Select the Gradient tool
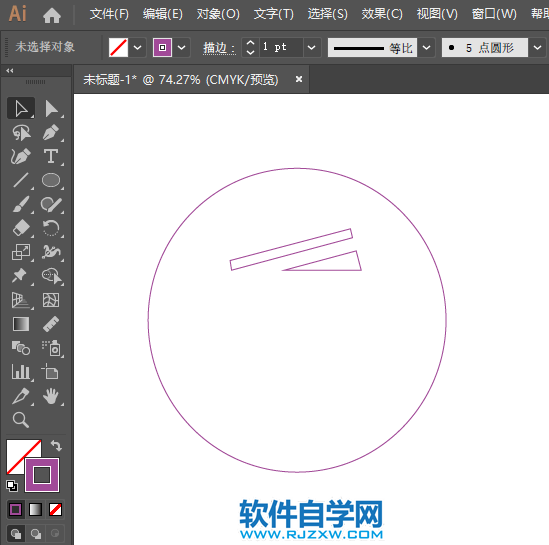This screenshot has height=545, width=549. [x=21, y=324]
